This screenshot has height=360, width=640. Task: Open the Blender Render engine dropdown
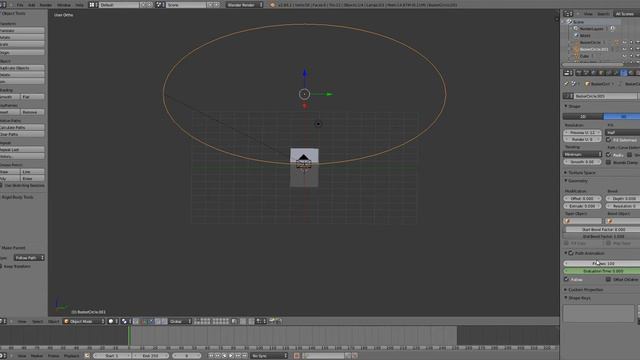(244, 5)
